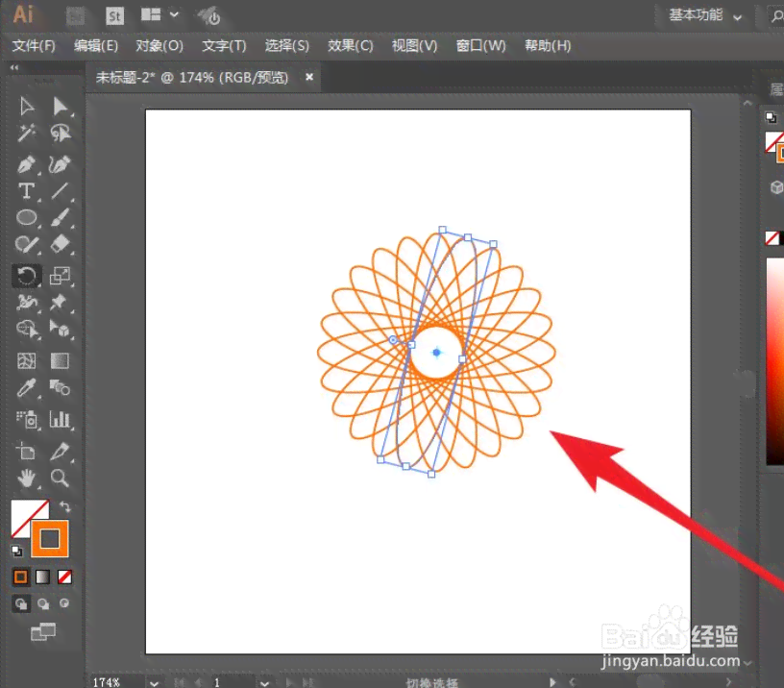Select the Curvature tool
Image resolution: width=784 pixels, height=688 pixels.
coord(60,164)
